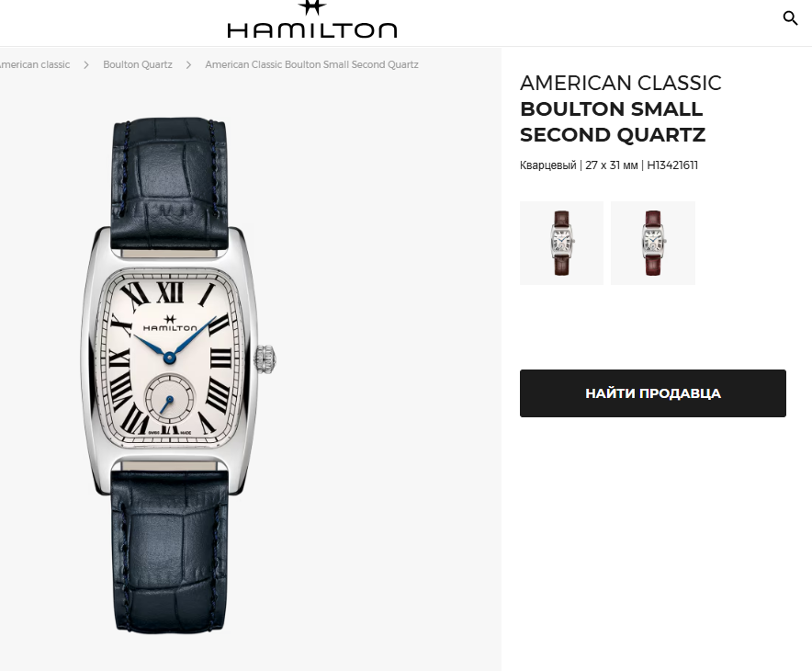Click the AMERICAN CLASSIC heading line
Viewport: 812px width, 671px height.
[620, 83]
